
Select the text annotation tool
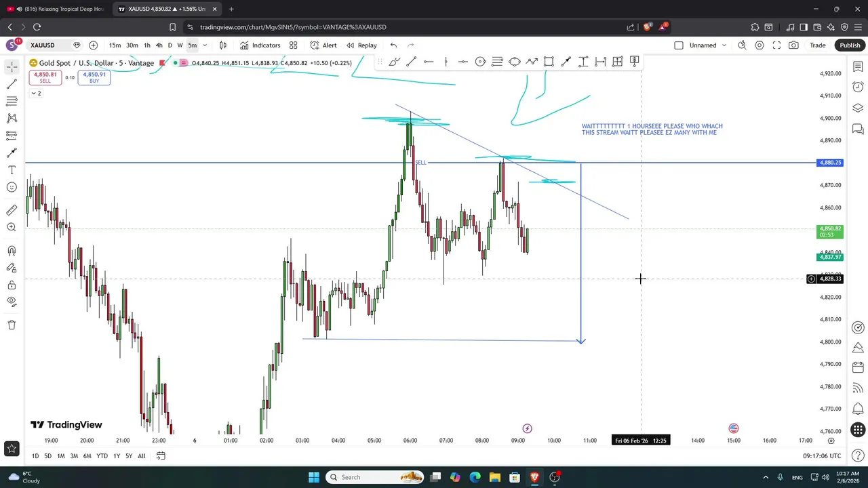12,170
